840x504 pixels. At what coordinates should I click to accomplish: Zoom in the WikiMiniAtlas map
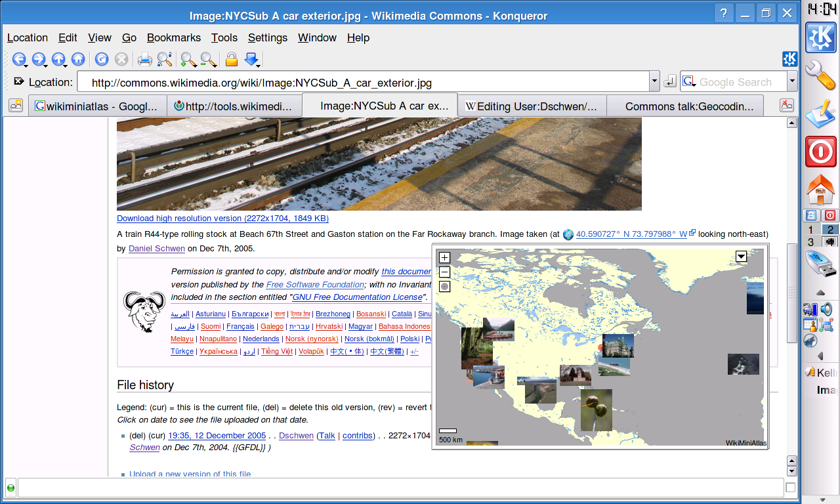[444, 258]
